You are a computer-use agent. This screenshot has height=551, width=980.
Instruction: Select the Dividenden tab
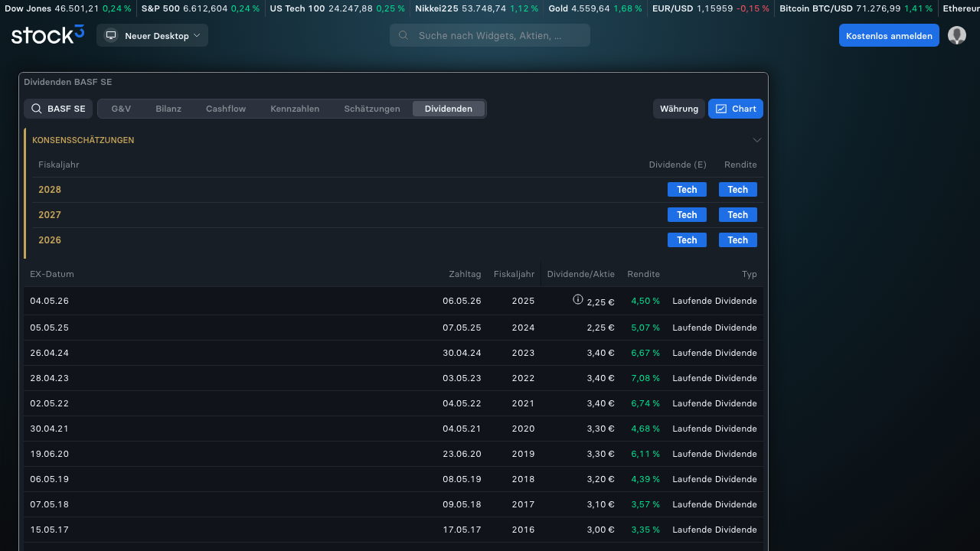click(449, 109)
